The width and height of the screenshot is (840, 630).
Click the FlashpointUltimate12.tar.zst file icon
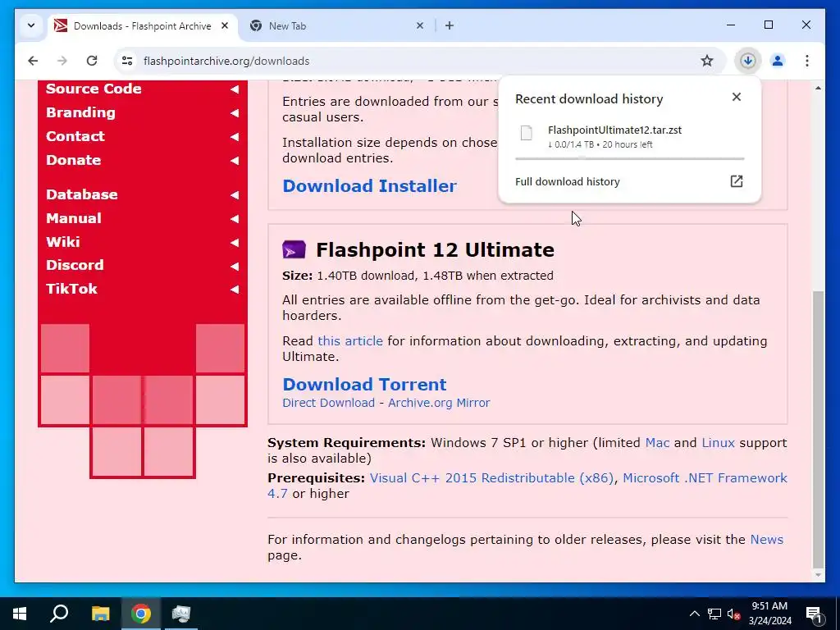coord(526,133)
